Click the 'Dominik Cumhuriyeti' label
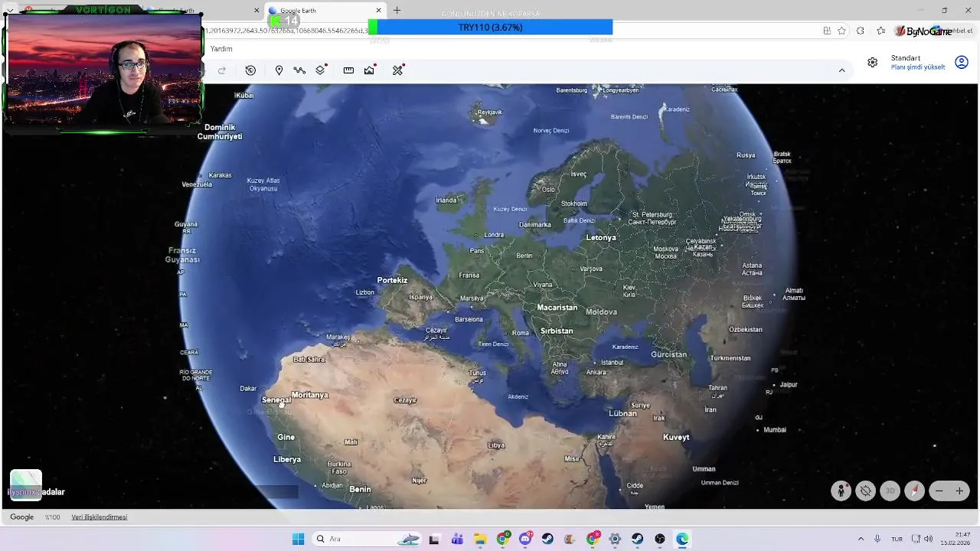 click(220, 132)
